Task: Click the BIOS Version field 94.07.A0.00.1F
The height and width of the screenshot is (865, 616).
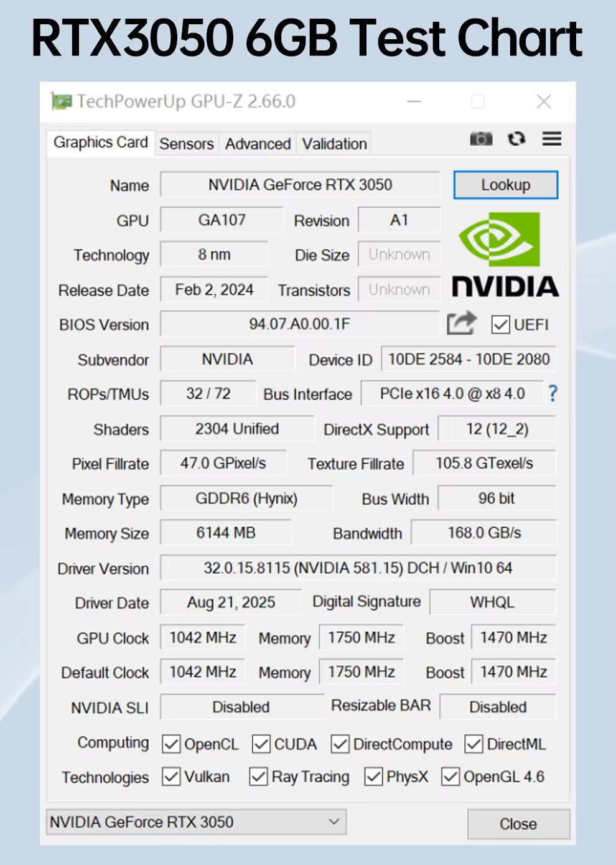Action: tap(299, 324)
